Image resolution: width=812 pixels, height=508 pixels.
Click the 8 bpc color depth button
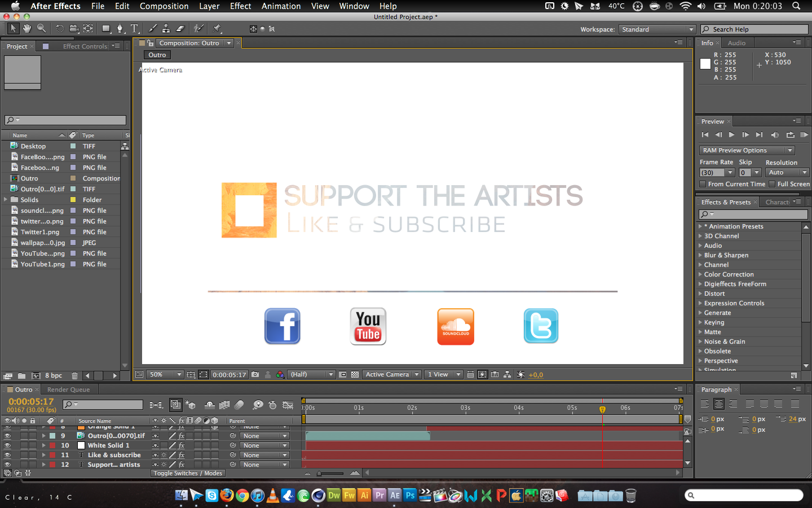pyautogui.click(x=54, y=375)
